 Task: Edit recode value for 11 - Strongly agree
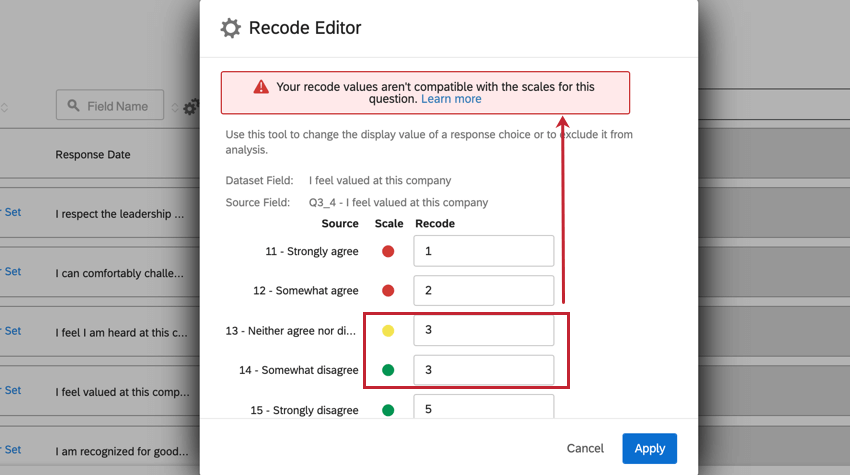pyautogui.click(x=483, y=251)
